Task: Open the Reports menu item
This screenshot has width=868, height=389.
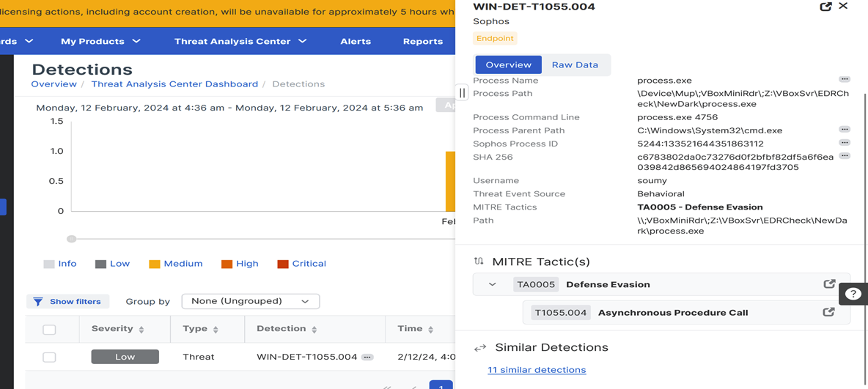Action: coord(423,42)
